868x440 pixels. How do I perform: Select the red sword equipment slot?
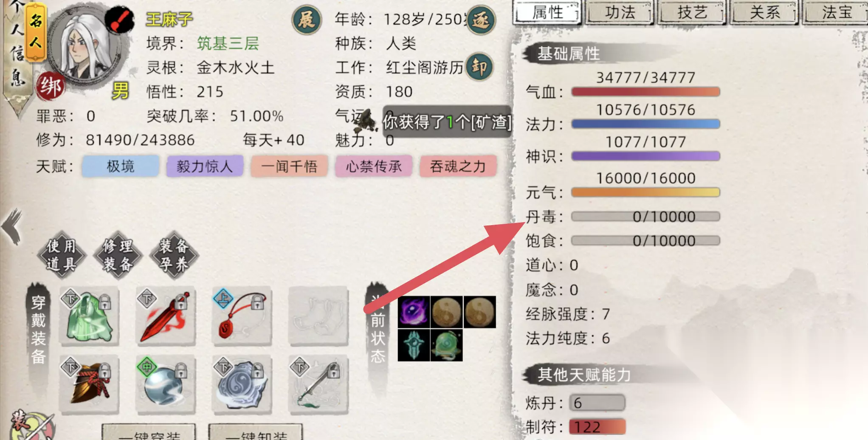pyautogui.click(x=166, y=316)
